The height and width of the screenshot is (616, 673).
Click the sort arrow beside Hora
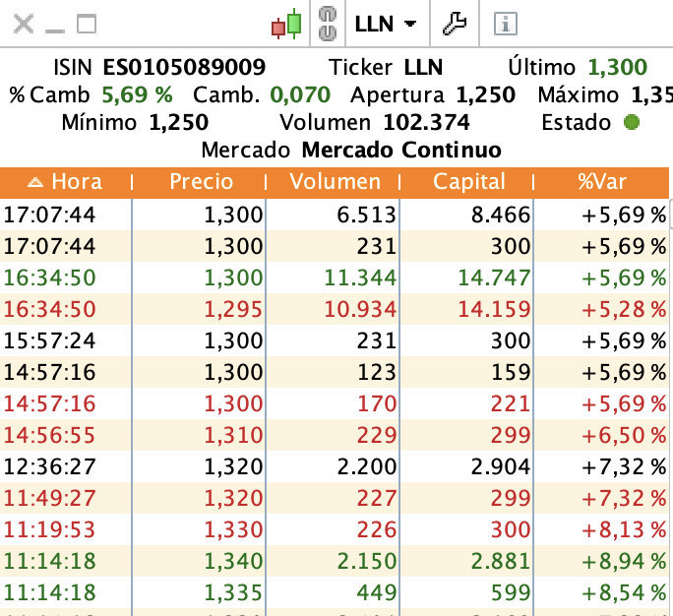35,182
